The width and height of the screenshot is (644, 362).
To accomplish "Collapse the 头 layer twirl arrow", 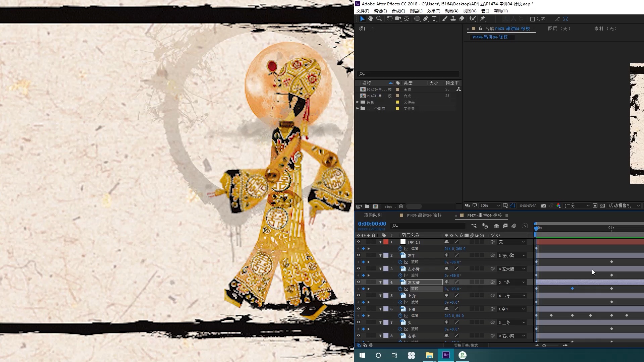I will [x=380, y=322].
